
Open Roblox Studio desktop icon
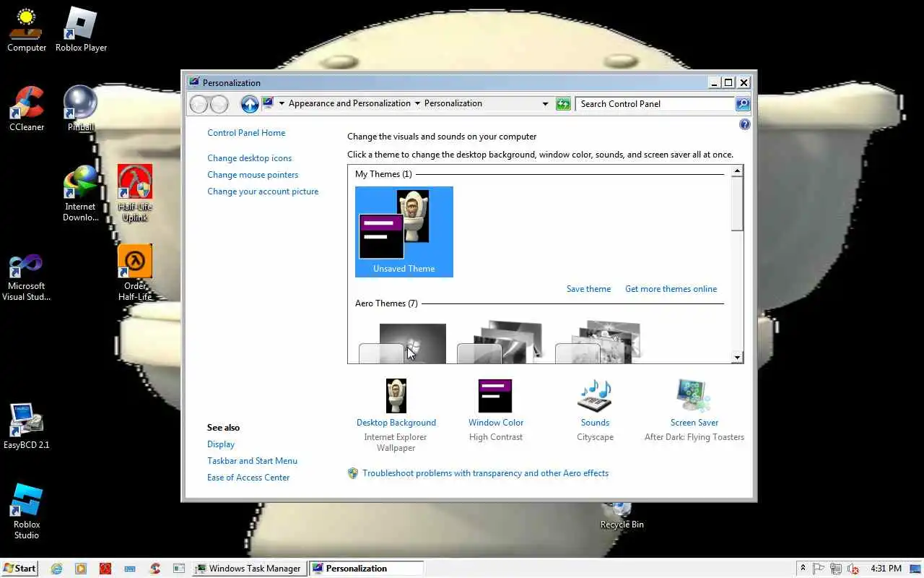coord(27,512)
